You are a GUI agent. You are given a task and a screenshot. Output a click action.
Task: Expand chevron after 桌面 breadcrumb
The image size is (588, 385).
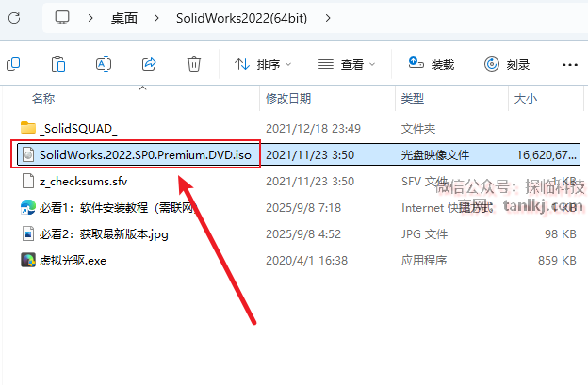(x=156, y=18)
